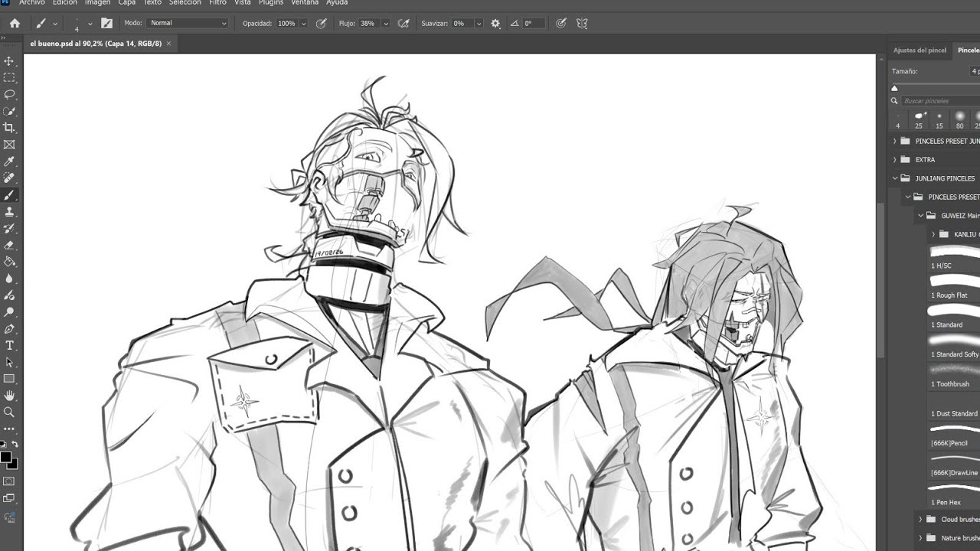This screenshot has width=980, height=551.
Task: Open the Modo blend mode dropdown
Action: click(188, 23)
